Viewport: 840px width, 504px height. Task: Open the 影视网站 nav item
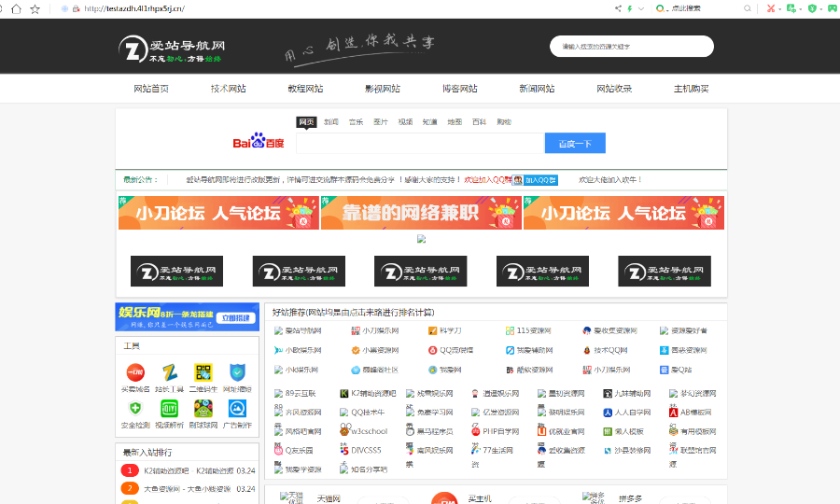point(383,89)
